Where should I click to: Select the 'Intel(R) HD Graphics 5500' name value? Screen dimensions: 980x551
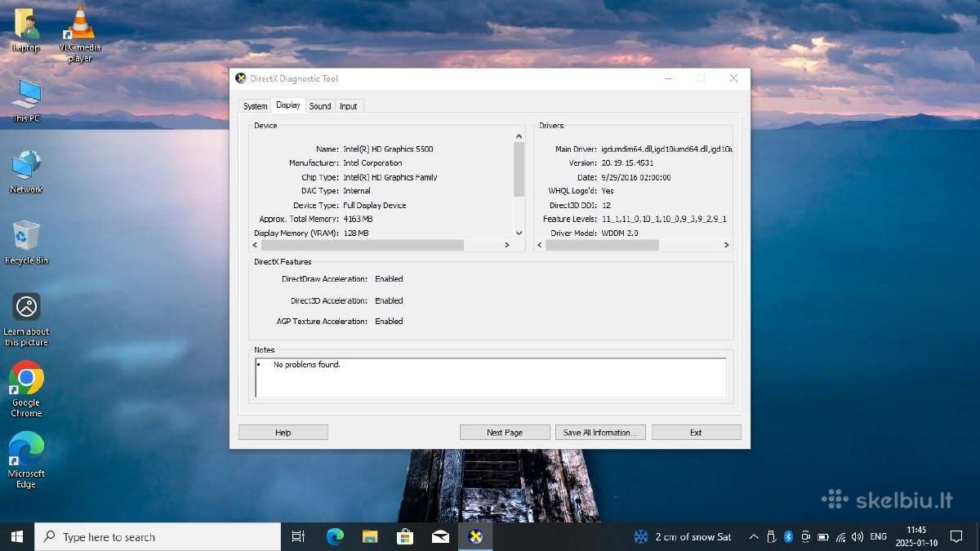tap(388, 149)
